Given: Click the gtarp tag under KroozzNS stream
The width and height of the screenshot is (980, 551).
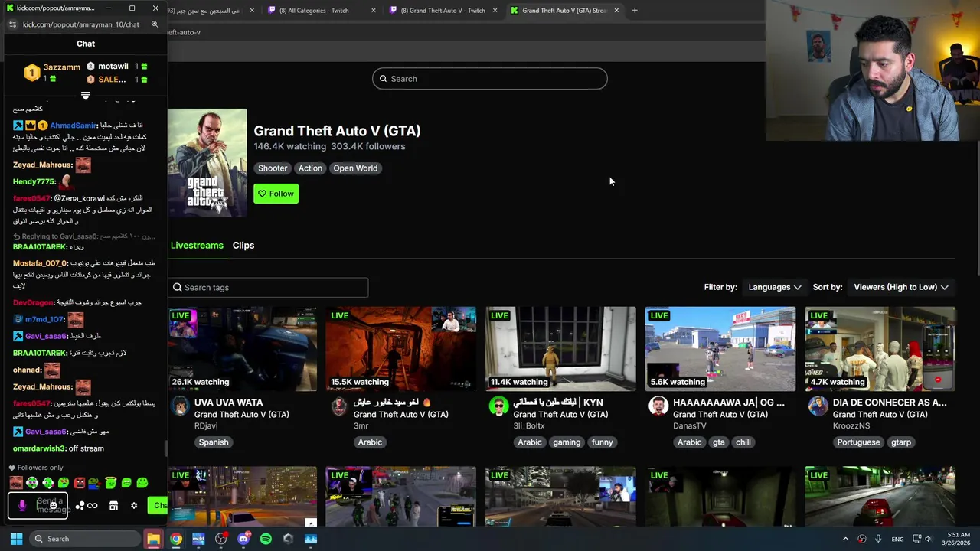Looking at the screenshot, I should click(901, 442).
